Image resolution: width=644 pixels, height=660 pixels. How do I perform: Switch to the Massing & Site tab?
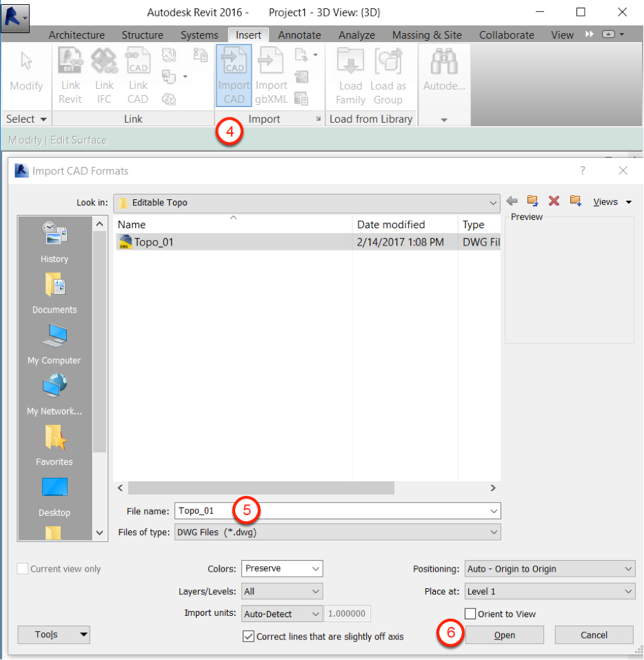(427, 35)
